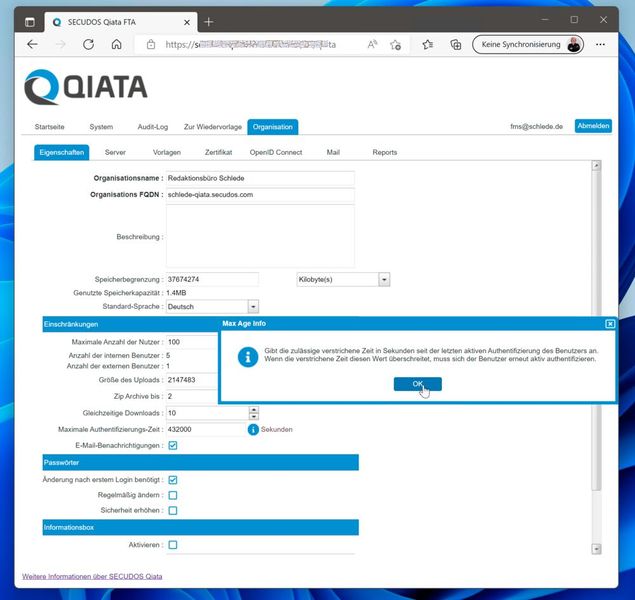Image resolution: width=635 pixels, height=600 pixels.
Task: Switch to the Reports sub-tab
Action: [x=385, y=152]
